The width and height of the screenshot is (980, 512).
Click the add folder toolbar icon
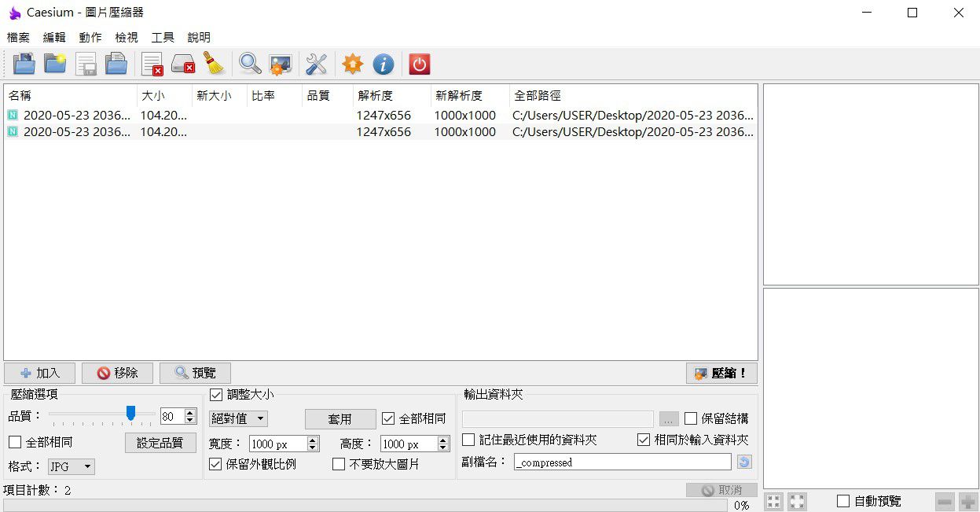coord(55,64)
